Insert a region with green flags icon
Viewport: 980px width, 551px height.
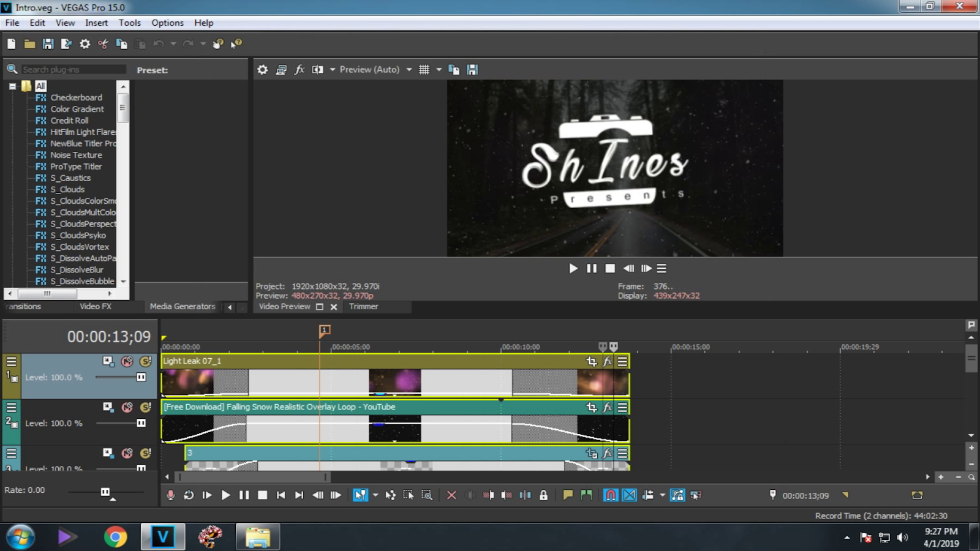coord(586,495)
